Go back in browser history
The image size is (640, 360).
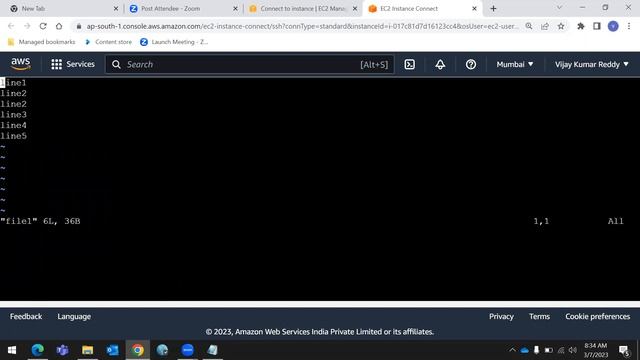[11, 26]
